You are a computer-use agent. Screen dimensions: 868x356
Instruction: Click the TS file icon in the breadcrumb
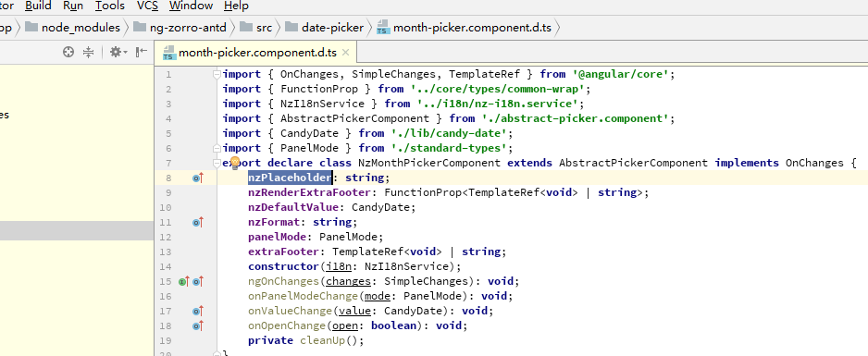pos(383,28)
